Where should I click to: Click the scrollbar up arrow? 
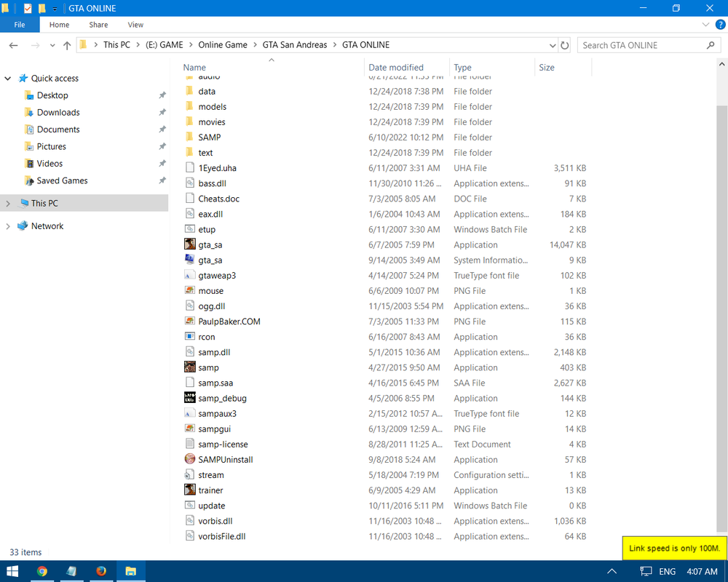(721, 65)
